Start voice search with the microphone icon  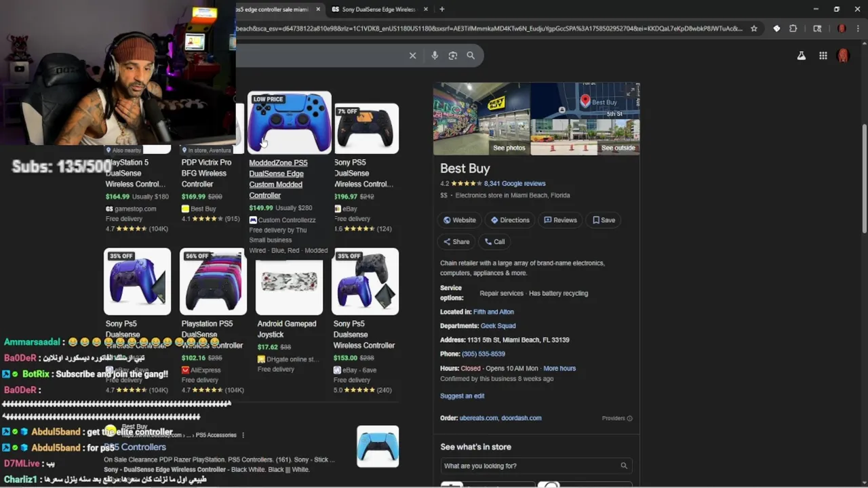coord(435,56)
